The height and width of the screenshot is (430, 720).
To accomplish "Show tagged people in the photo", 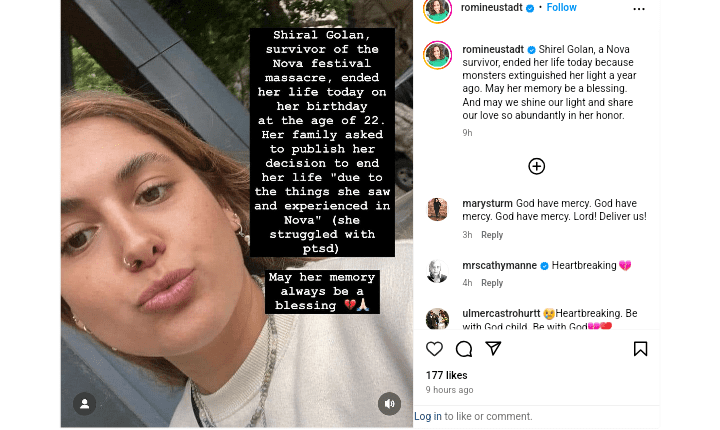I will point(84,404).
